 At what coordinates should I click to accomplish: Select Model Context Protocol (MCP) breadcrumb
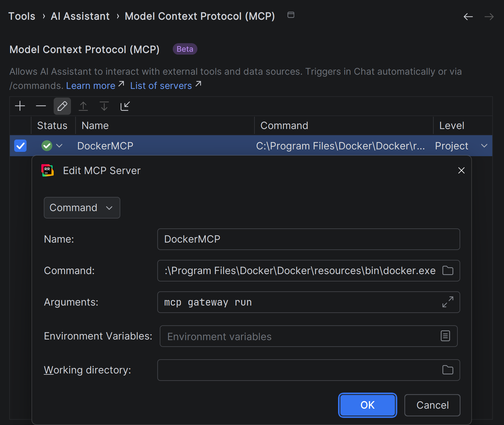pos(200,16)
